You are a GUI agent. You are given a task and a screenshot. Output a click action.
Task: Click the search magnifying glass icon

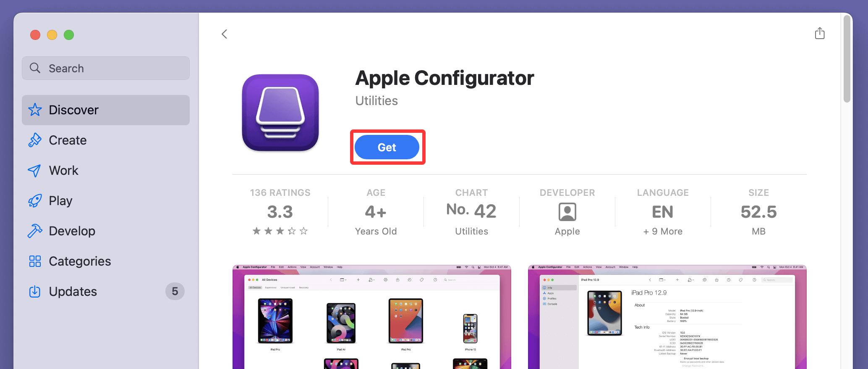tap(35, 68)
